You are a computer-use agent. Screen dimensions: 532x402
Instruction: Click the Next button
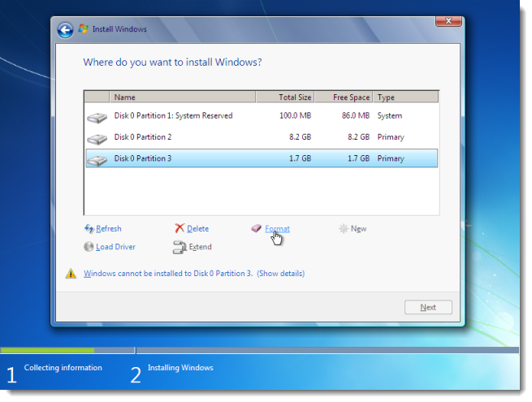pos(428,307)
